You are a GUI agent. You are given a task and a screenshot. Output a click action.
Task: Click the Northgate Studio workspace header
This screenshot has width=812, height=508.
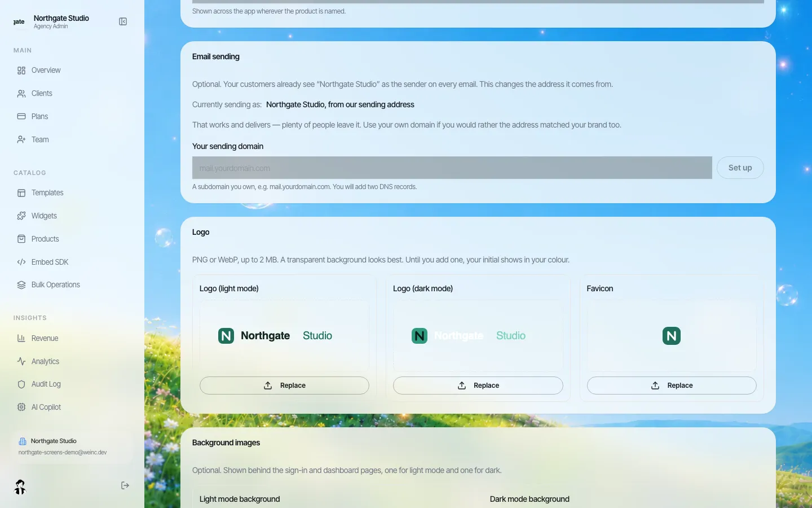pyautogui.click(x=61, y=21)
